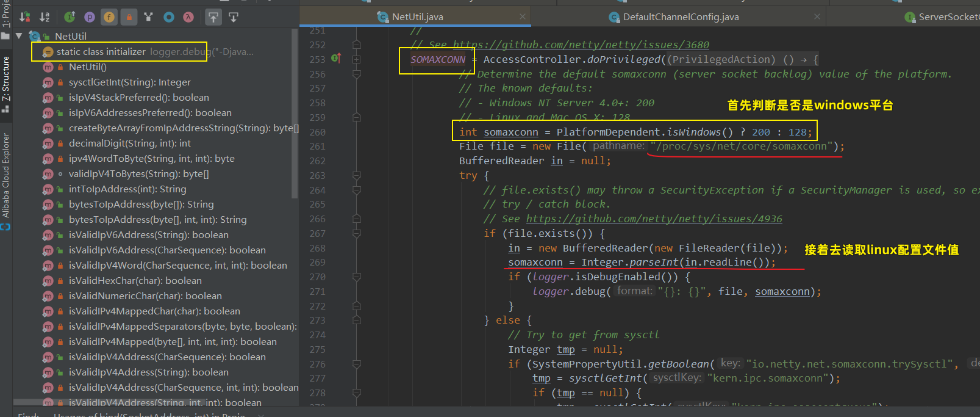Select isValidIpV4Address(CharSequence): boolean method
The height and width of the screenshot is (417, 980).
coord(167,357)
